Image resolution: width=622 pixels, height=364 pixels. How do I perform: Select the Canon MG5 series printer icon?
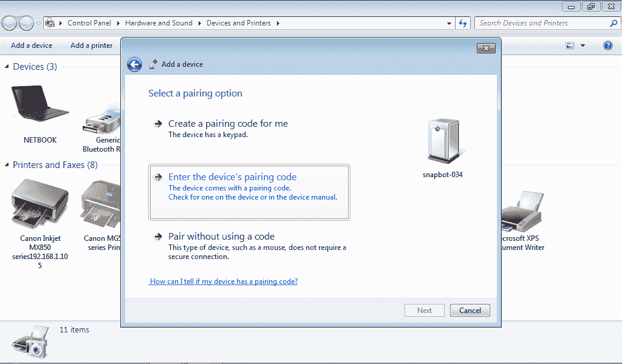point(100,204)
